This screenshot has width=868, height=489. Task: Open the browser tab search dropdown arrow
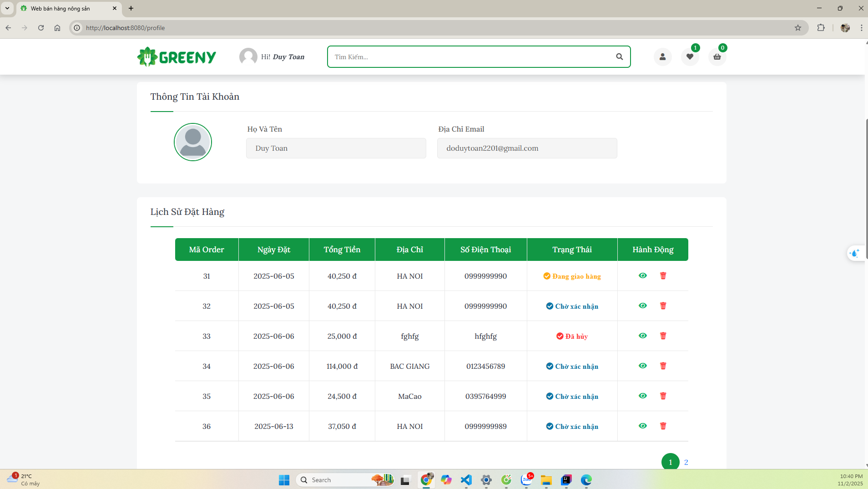click(7, 8)
